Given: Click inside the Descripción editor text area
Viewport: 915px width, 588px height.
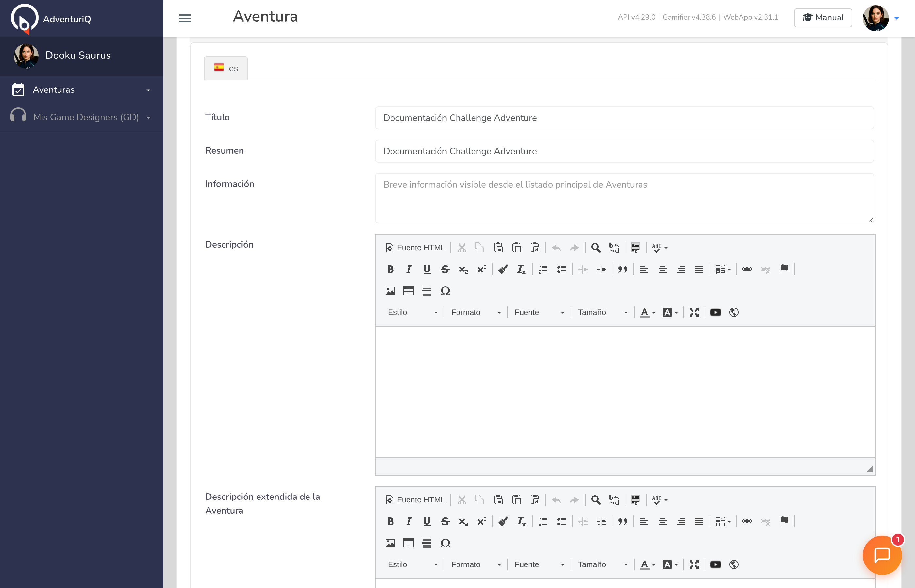Looking at the screenshot, I should [x=625, y=392].
